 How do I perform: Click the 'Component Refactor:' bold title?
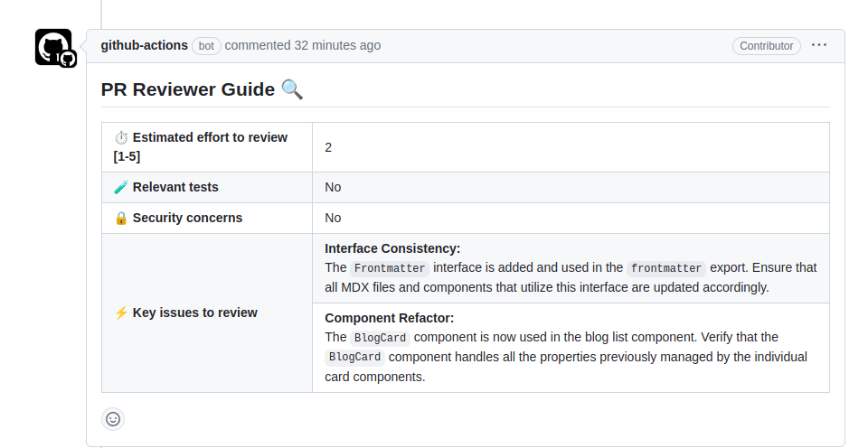(389, 318)
